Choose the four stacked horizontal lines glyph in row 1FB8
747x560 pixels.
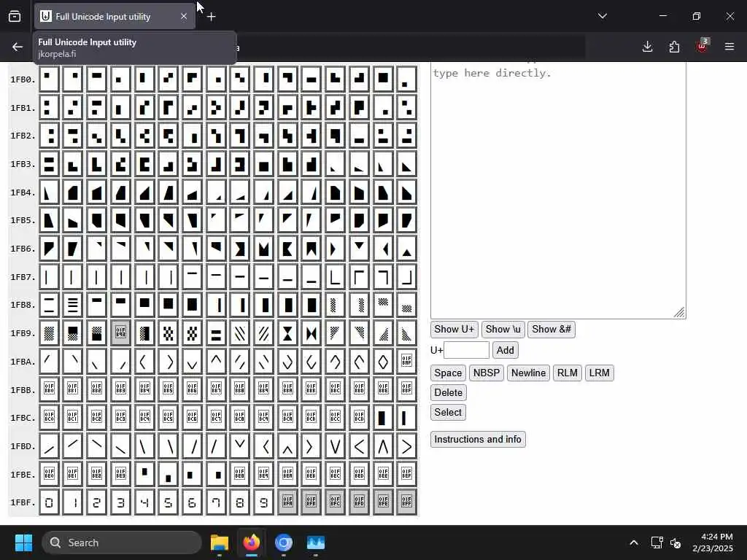coord(73,305)
